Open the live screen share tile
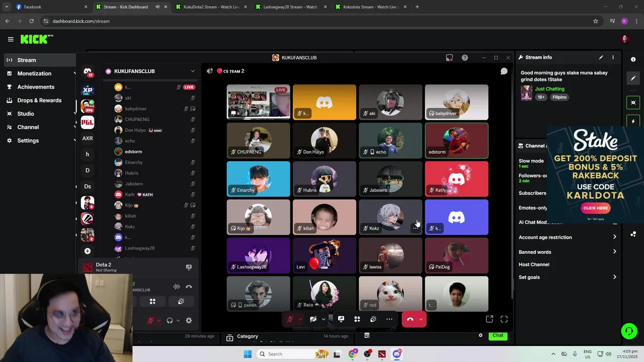This screenshot has width=644, height=362. tap(258, 102)
